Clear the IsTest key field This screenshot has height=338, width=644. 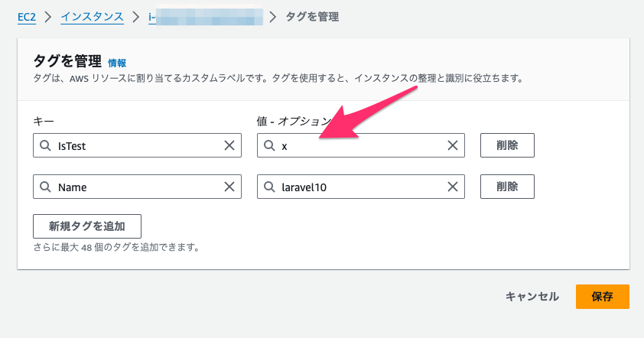[229, 145]
